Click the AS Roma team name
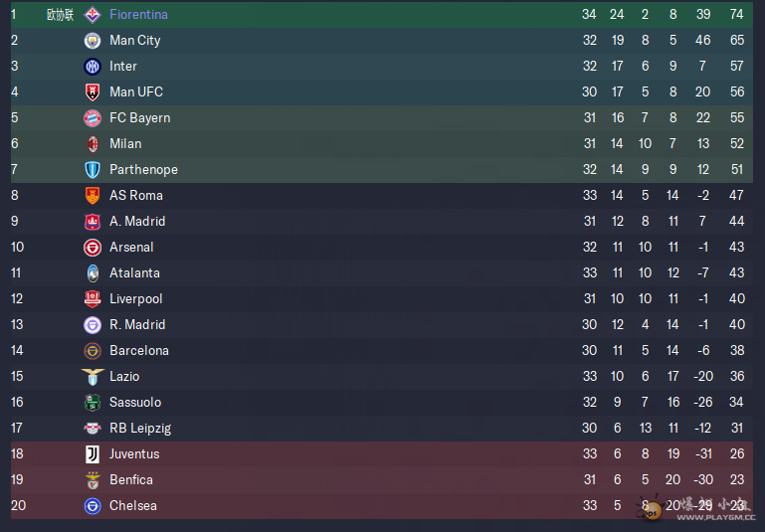765x532 pixels. click(x=136, y=196)
